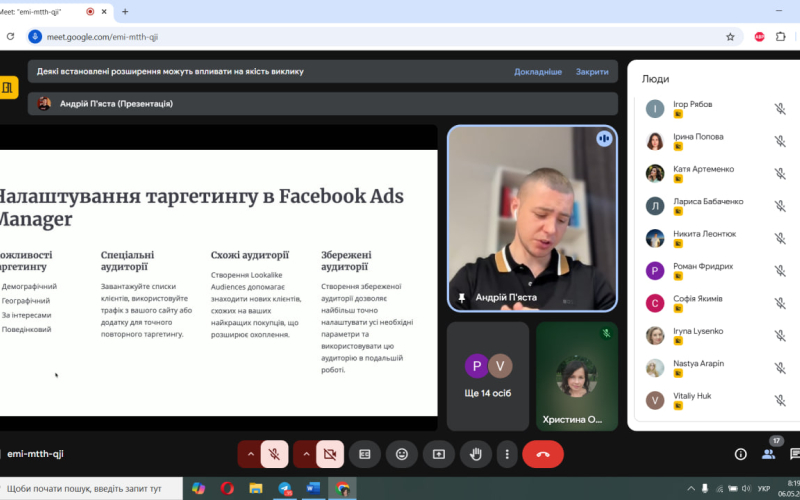Click Андрій П'яста video tile
The width and height of the screenshot is (800, 500).
point(532,218)
